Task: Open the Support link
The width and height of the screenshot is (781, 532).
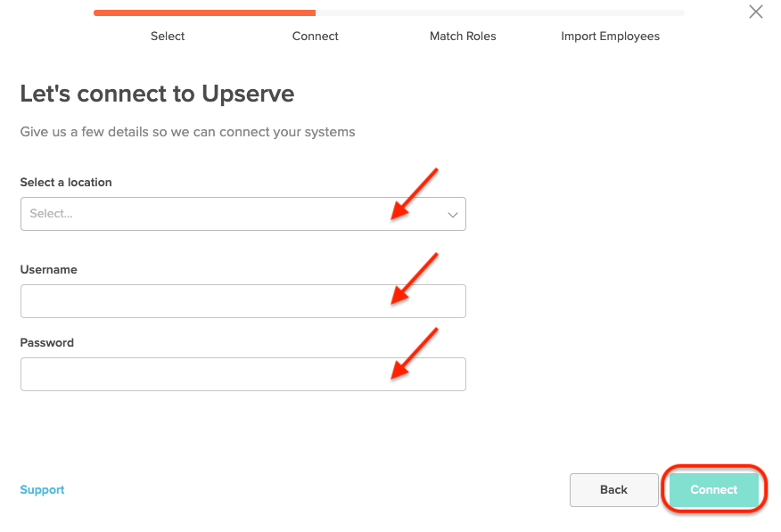Action: point(41,489)
